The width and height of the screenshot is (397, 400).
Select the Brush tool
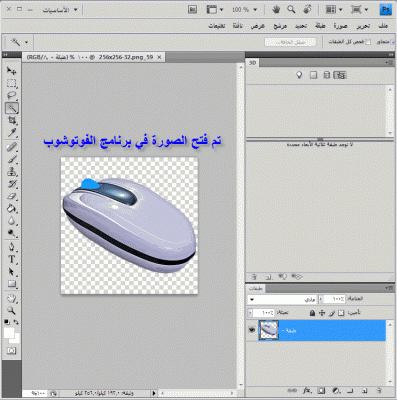(12, 159)
